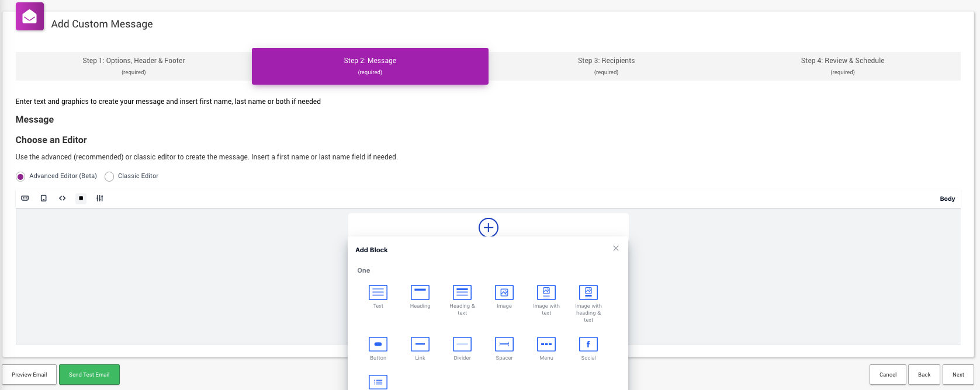Image resolution: width=980 pixels, height=390 pixels.
Task: Click the 'One' section label in Add Block
Action: [x=363, y=270]
